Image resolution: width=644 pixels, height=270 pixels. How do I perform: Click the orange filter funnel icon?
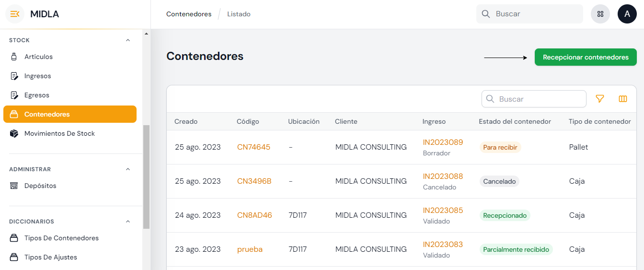(599, 99)
